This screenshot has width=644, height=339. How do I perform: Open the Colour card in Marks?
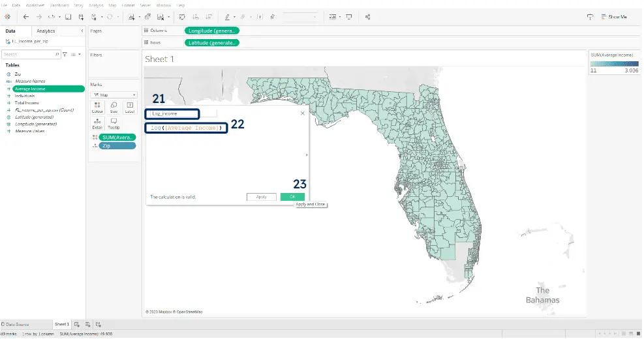pos(97,107)
